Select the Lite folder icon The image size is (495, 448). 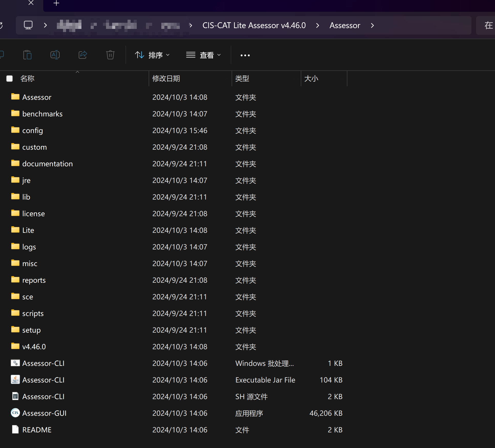coord(15,230)
